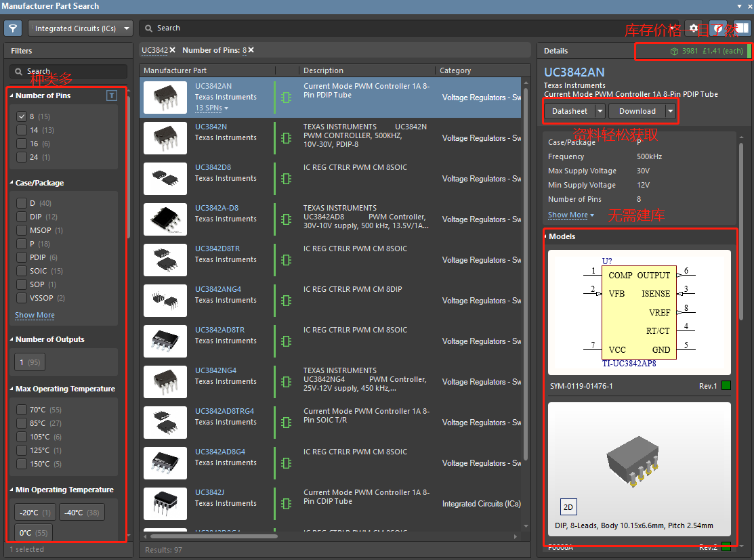This screenshot has width=754, height=560.
Task: Open the UC3842J part link
Action: coord(209,493)
